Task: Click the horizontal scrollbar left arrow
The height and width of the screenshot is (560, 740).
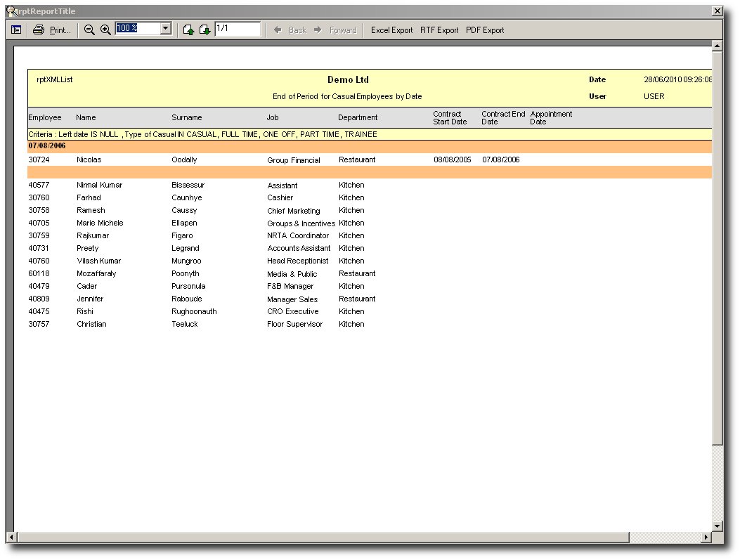Action: pyautogui.click(x=11, y=538)
